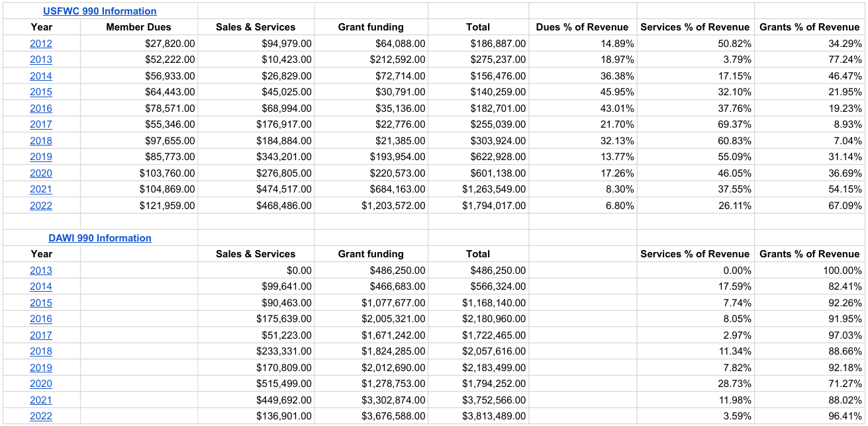Select the Dues % of Revenue header

coord(583,27)
